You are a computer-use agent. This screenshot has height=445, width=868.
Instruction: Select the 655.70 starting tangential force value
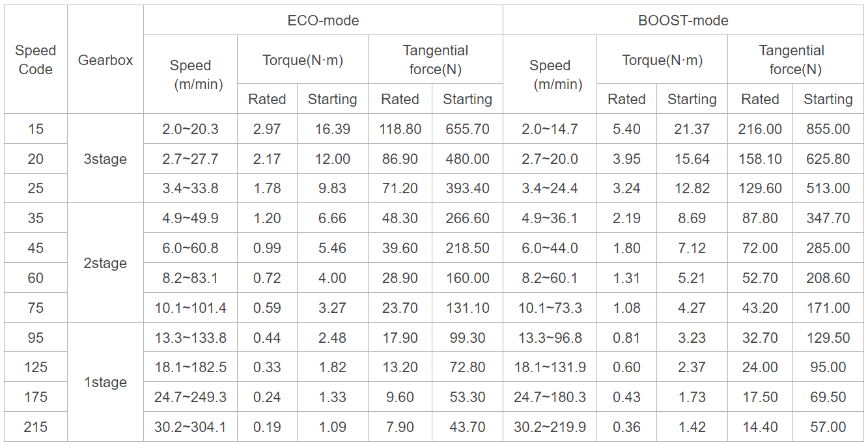(468, 129)
